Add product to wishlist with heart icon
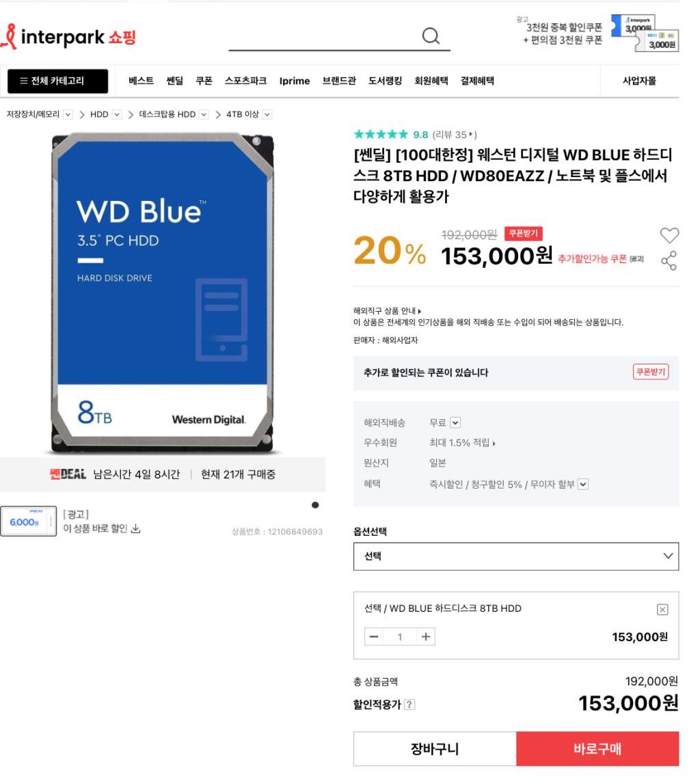The height and width of the screenshot is (784, 700). pos(669,235)
